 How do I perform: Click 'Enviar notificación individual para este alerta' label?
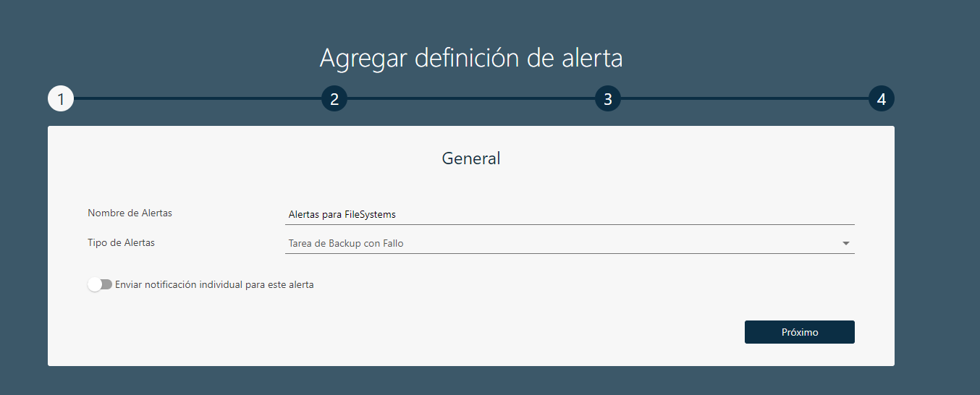pyautogui.click(x=214, y=285)
